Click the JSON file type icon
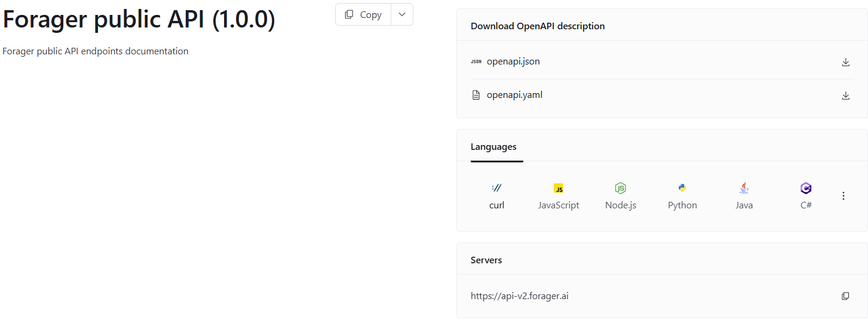868x323 pixels. pyautogui.click(x=476, y=61)
